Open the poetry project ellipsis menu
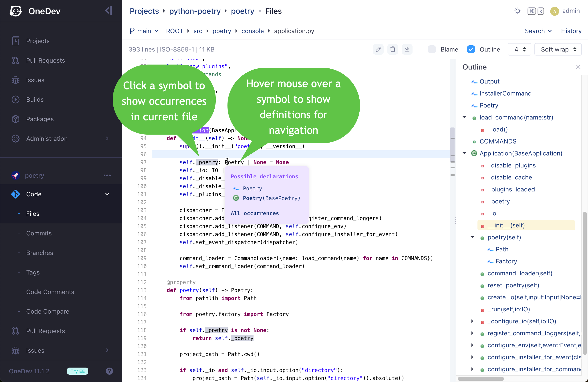The height and width of the screenshot is (382, 588). click(107, 175)
